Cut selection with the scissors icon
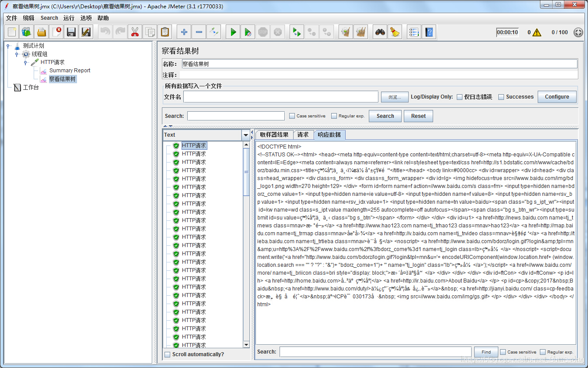The width and height of the screenshot is (588, 368). (135, 32)
